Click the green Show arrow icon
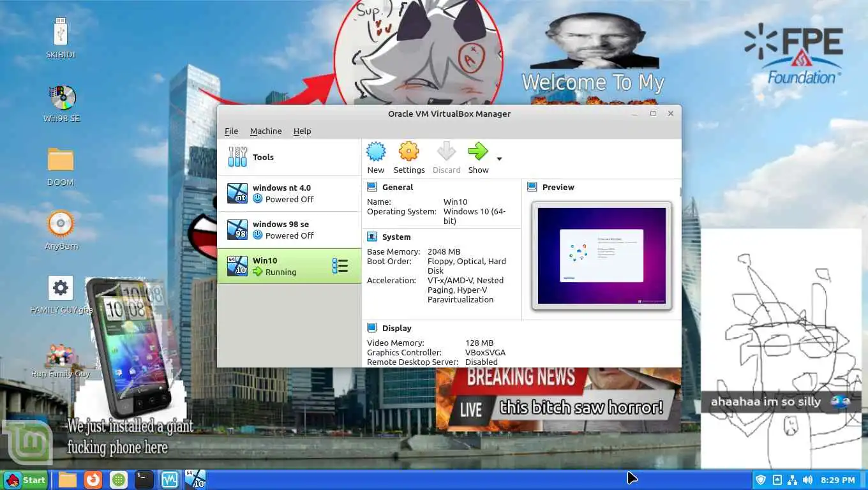Image resolution: width=868 pixels, height=490 pixels. [x=478, y=152]
